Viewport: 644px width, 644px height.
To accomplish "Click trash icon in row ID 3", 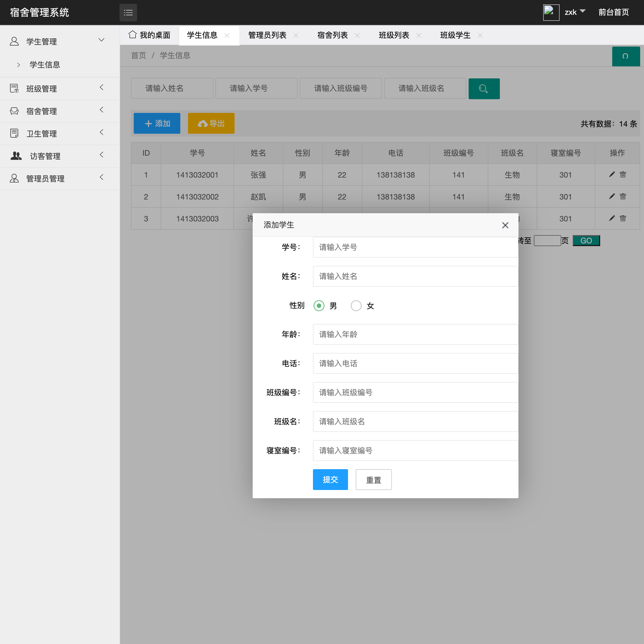I will point(623,218).
